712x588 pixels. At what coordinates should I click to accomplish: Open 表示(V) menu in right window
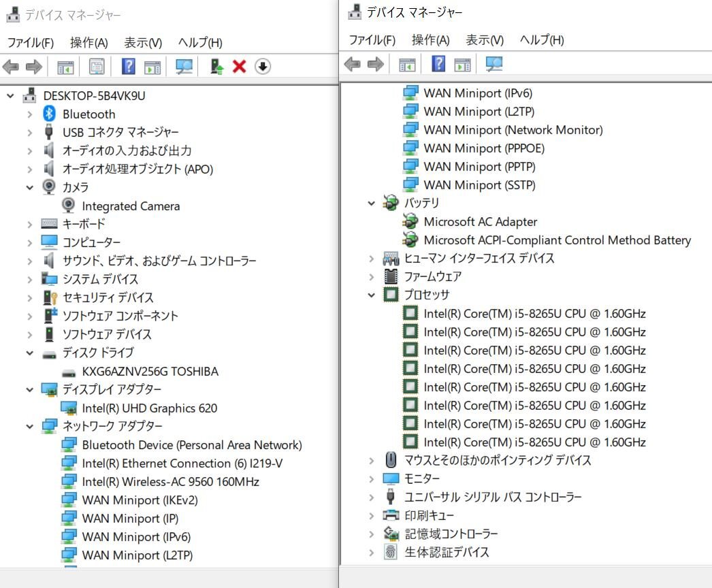coord(485,40)
